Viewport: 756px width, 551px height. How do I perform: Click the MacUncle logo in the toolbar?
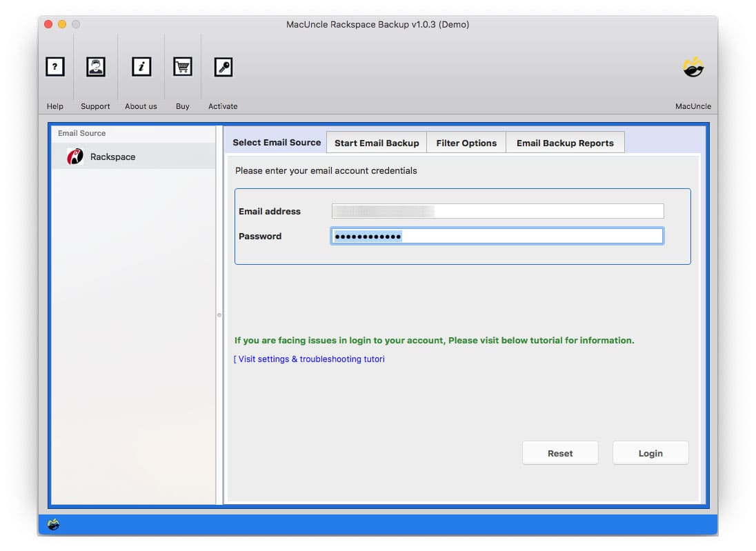click(693, 67)
